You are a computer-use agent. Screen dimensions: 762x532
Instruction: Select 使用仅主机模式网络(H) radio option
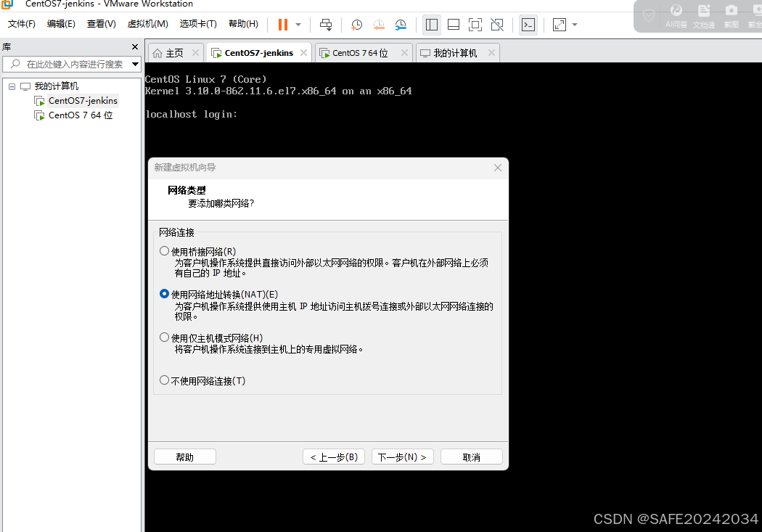coord(164,337)
